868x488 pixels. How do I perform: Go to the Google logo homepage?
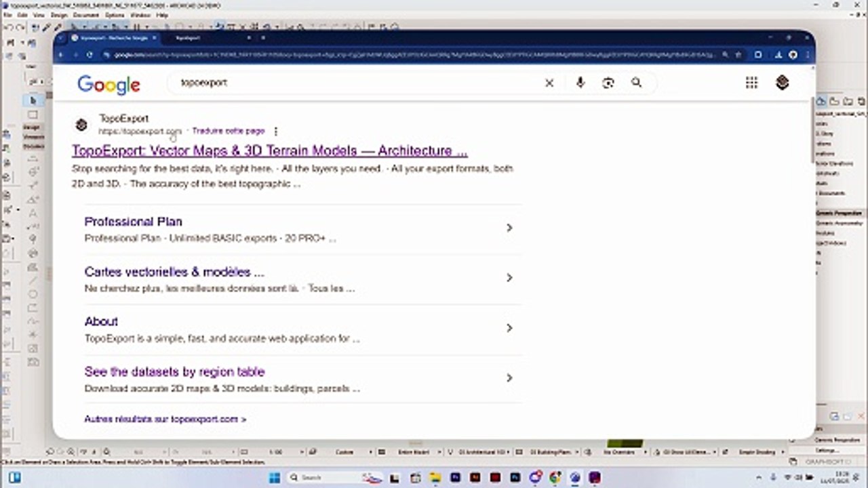[108, 84]
